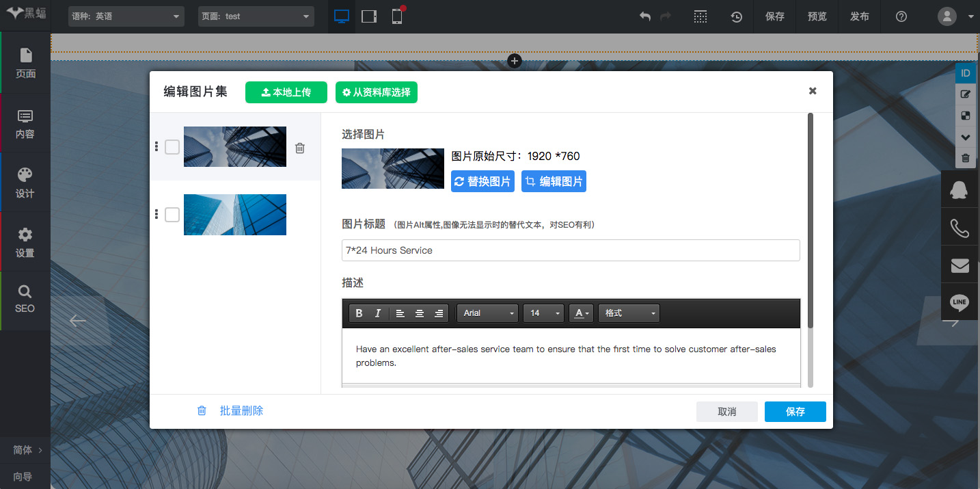Click the Bold formatting icon
The image size is (980, 489).
tap(359, 313)
